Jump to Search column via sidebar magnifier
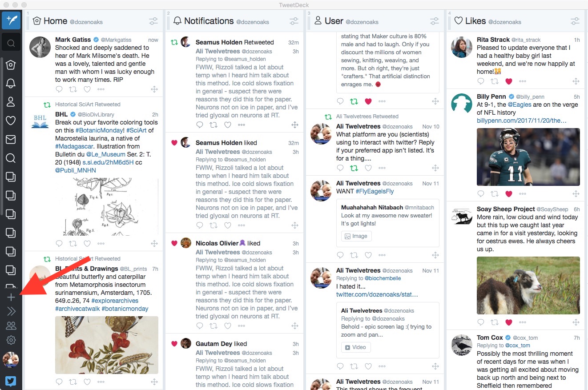Viewport: 588px width, 390px height. point(11,158)
